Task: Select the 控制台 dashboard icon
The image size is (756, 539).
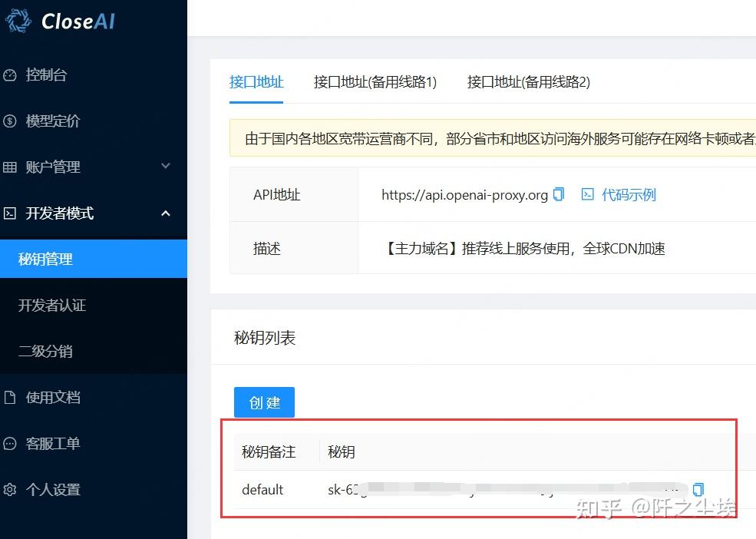Action: coord(11,74)
